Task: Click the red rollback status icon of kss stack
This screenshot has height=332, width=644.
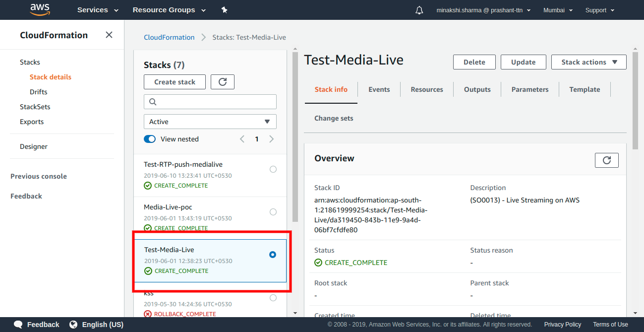Action: pos(148,314)
